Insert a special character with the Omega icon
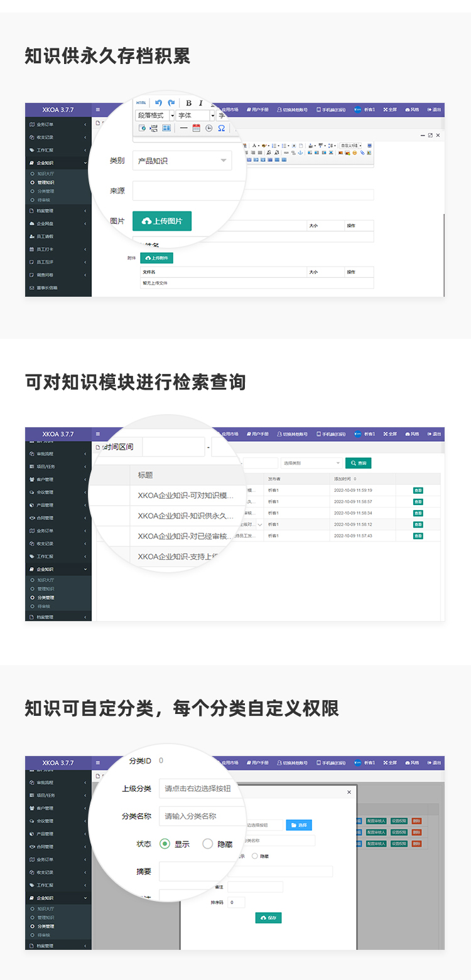 coord(221,128)
